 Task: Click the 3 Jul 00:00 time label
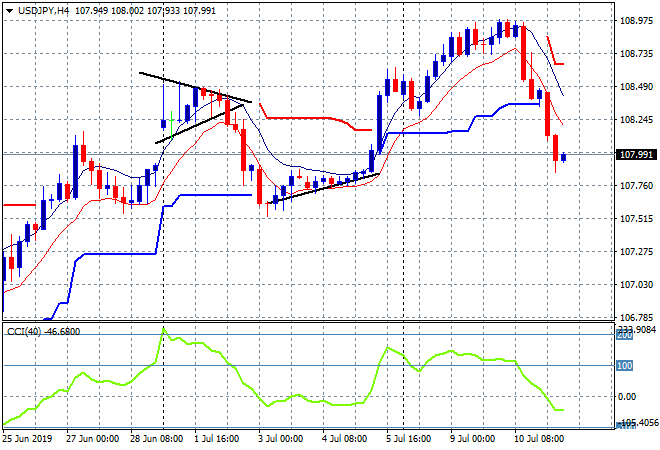click(280, 439)
